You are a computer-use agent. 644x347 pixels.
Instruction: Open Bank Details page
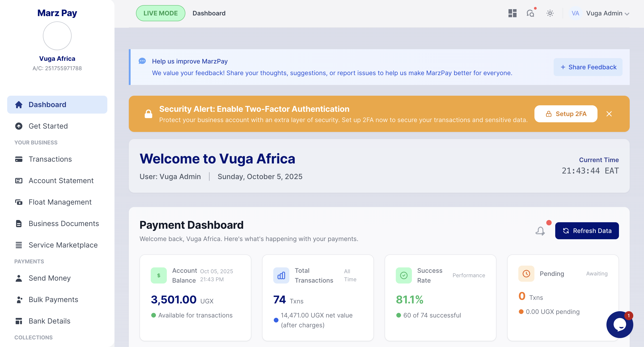tap(57, 321)
